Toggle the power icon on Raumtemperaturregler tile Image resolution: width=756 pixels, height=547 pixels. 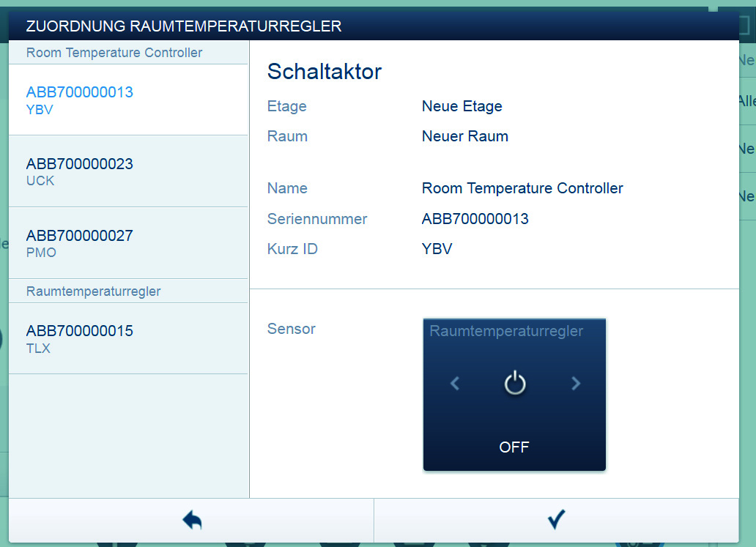(514, 383)
